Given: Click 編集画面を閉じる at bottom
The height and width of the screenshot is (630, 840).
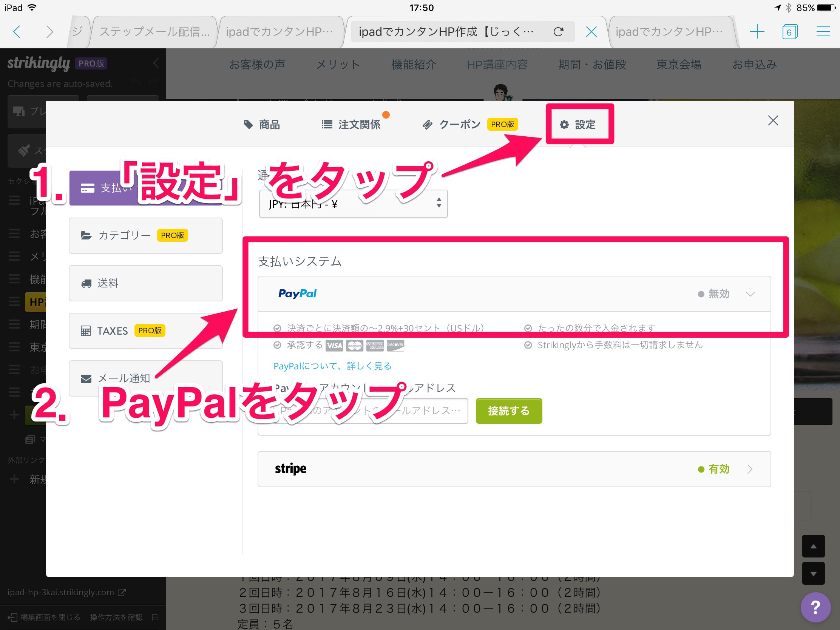Looking at the screenshot, I should point(44,618).
